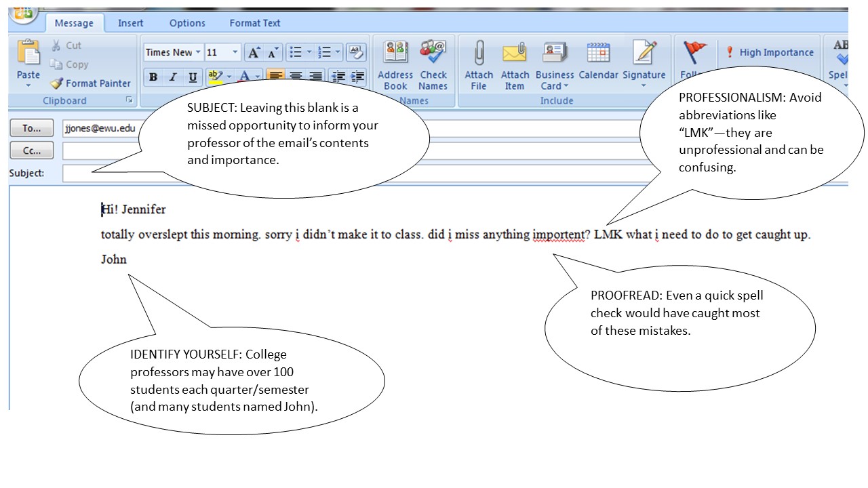
Task: Toggle bold formatting on selected text
Action: (153, 77)
